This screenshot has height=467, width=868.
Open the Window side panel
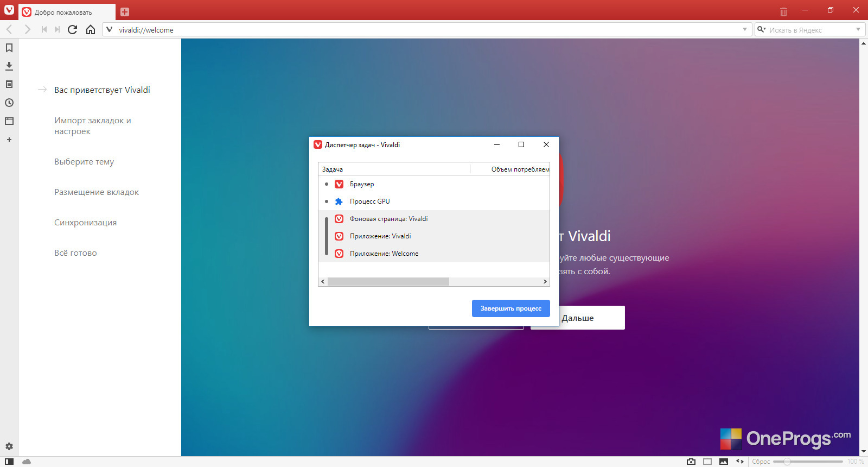9,121
